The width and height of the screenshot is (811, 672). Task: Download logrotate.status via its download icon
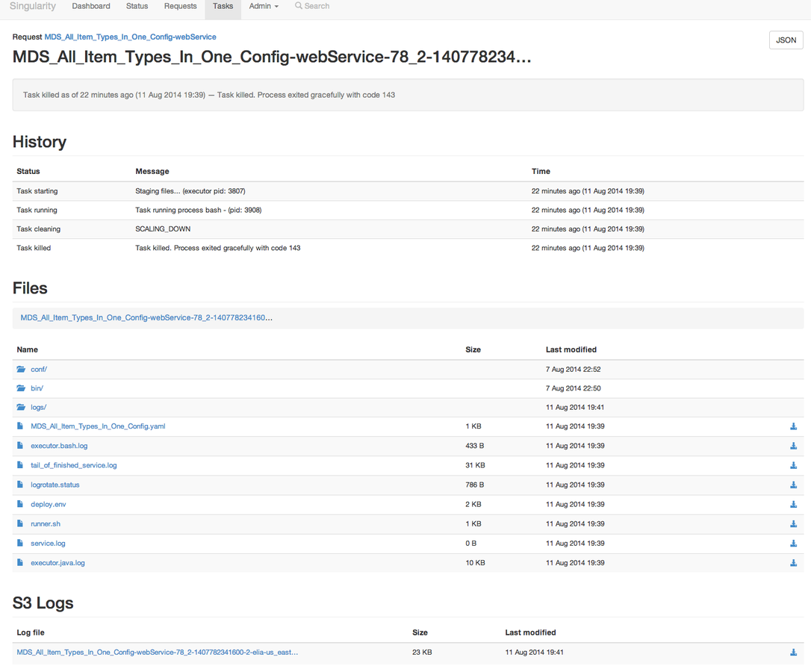(793, 485)
